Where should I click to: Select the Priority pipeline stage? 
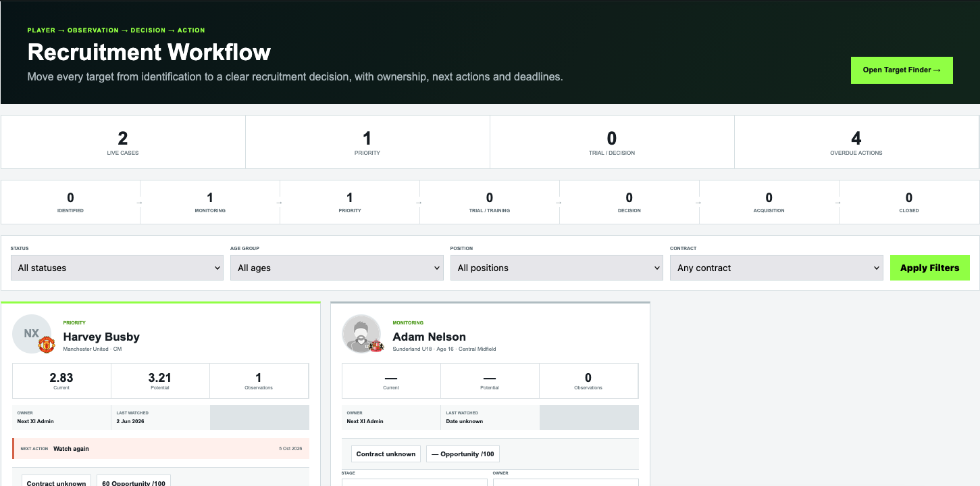tap(350, 202)
